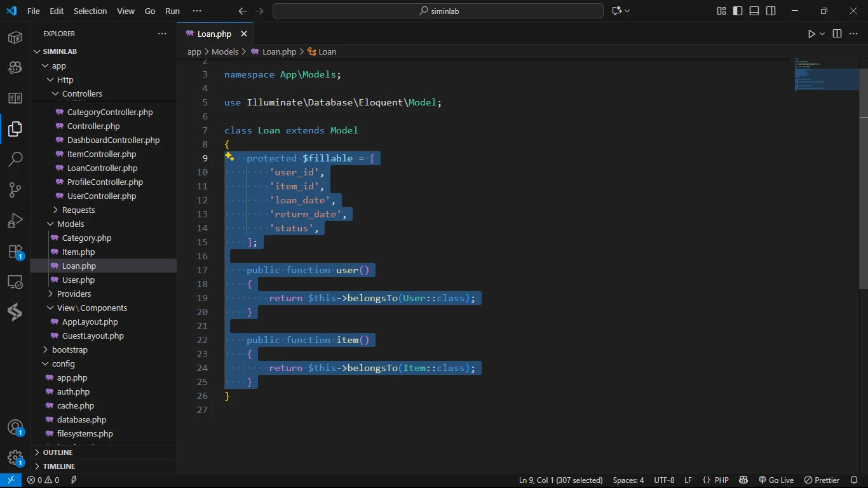Viewport: 868px width, 488px height.
Task: Open the Remote Explorer icon
Action: [x=15, y=281]
